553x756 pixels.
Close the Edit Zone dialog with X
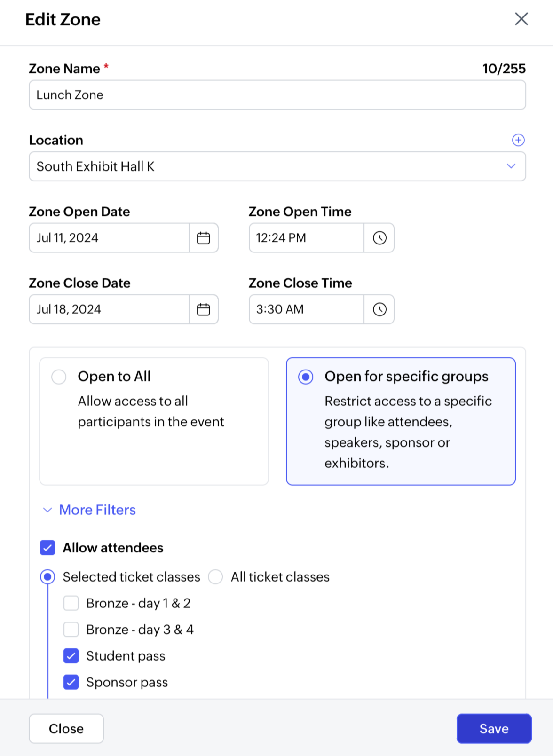[521, 19]
